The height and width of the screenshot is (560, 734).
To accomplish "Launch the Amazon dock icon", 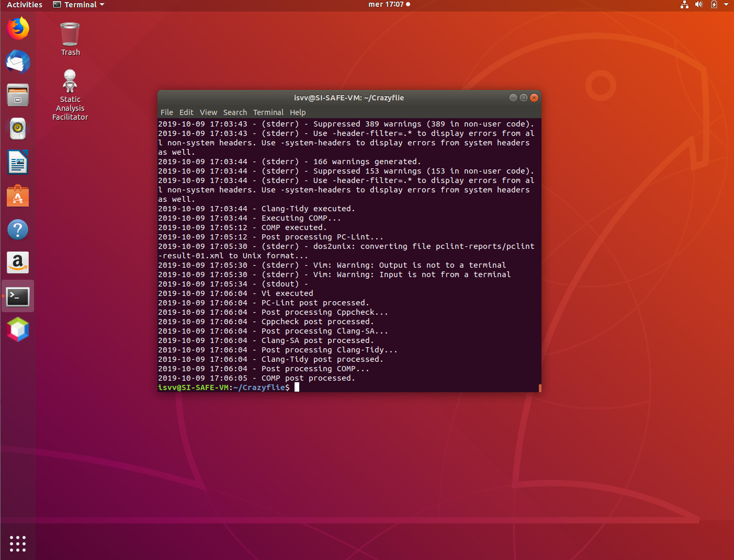I will tap(18, 262).
